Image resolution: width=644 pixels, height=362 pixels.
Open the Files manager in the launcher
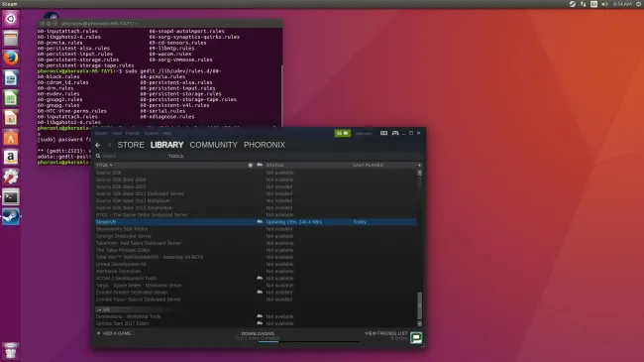pyautogui.click(x=11, y=39)
